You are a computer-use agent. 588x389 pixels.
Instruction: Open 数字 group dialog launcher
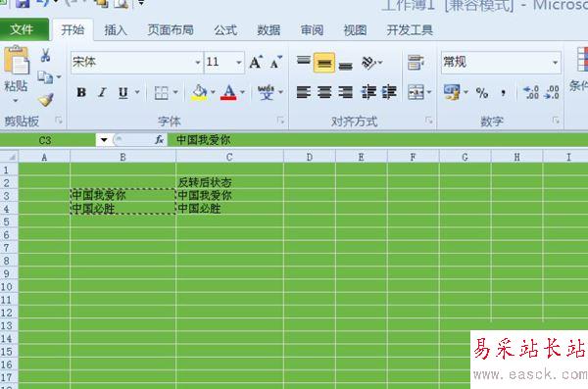(x=556, y=121)
